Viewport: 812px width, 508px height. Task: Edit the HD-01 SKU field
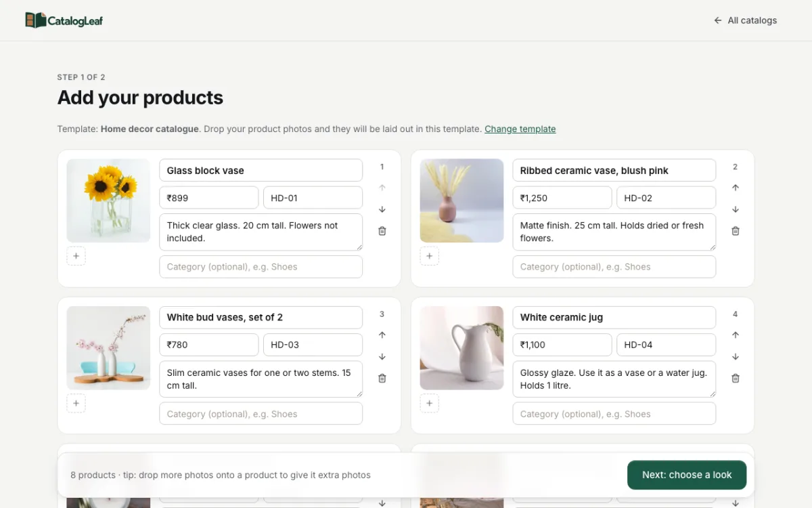[313, 198]
